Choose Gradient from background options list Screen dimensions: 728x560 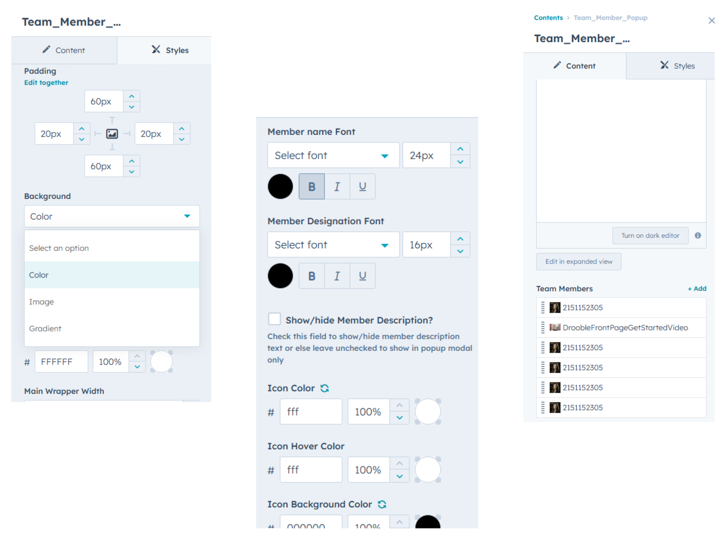pos(45,328)
